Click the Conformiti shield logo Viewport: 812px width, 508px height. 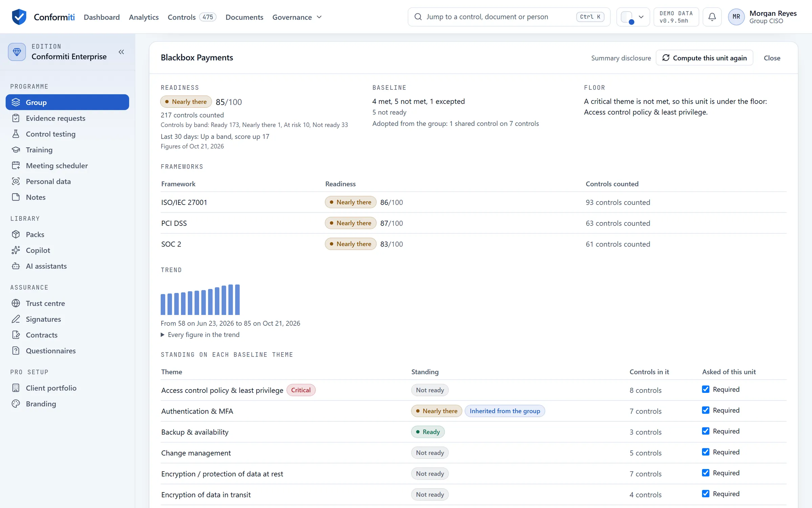(19, 17)
